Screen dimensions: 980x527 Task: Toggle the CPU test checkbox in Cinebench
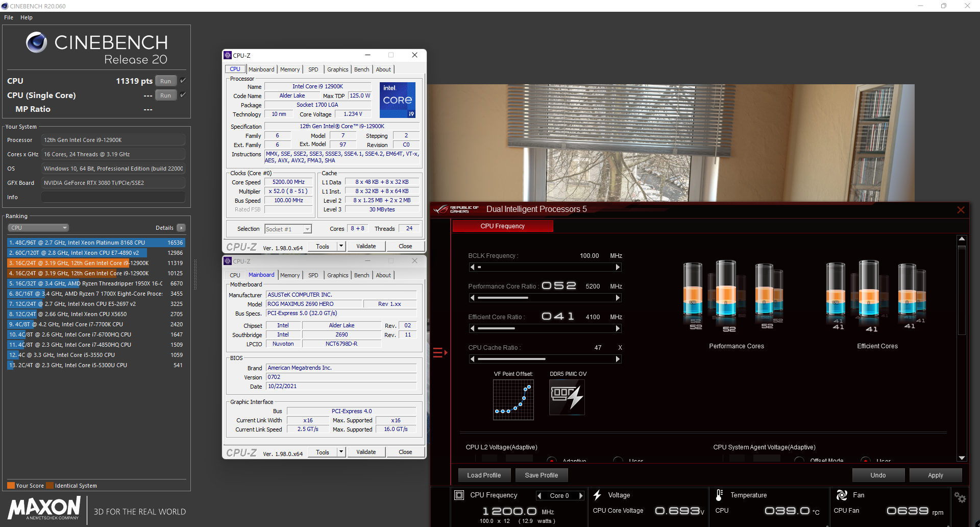coord(183,81)
